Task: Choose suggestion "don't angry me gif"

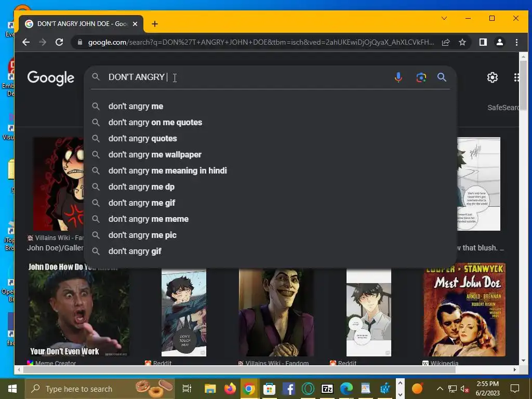Action: [x=270, y=203]
